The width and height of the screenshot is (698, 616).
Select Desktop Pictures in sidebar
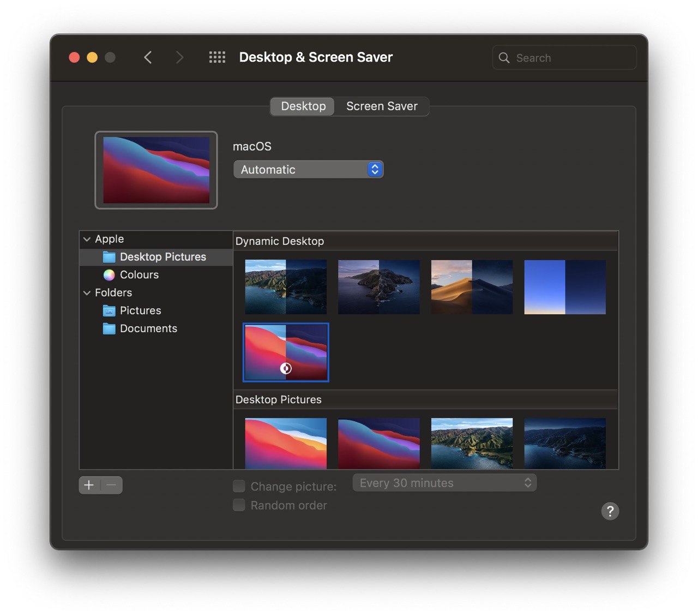point(156,257)
